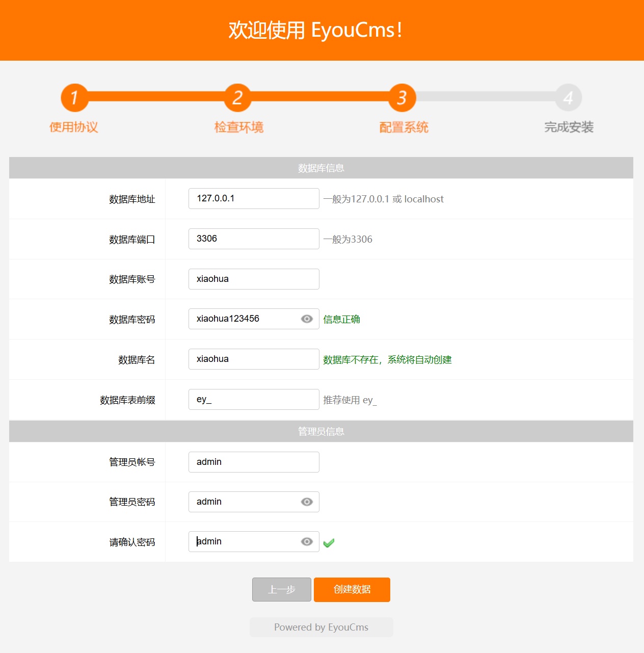This screenshot has height=653, width=644.
Task: Click the 信息正确 status message
Action: click(x=342, y=320)
